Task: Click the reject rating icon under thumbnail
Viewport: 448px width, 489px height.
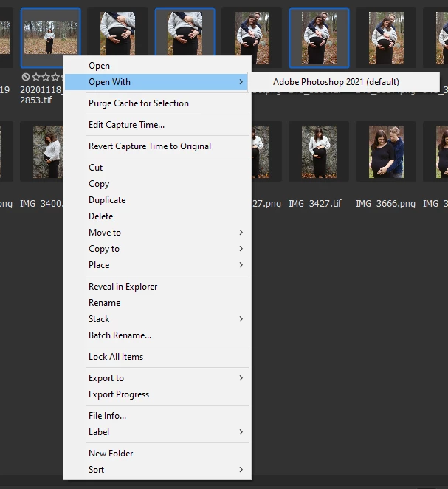Action: [x=26, y=76]
